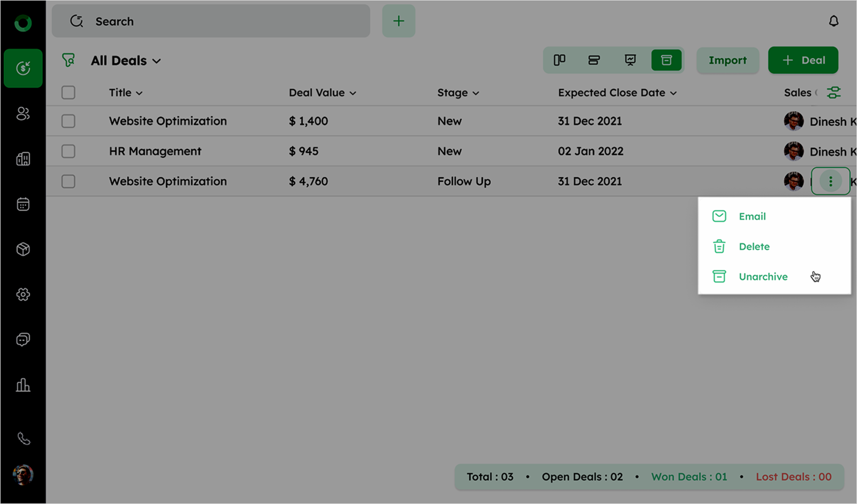The image size is (857, 504).
Task: Click the notification bell icon
Action: 833,21
